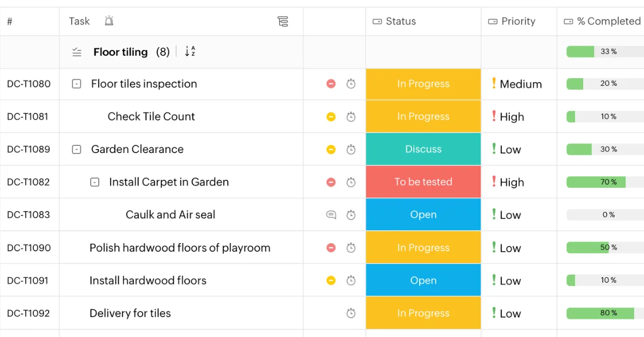The height and width of the screenshot is (337, 644).
Task: Click the comment bubble on Caulk and Air seal
Action: (331, 215)
